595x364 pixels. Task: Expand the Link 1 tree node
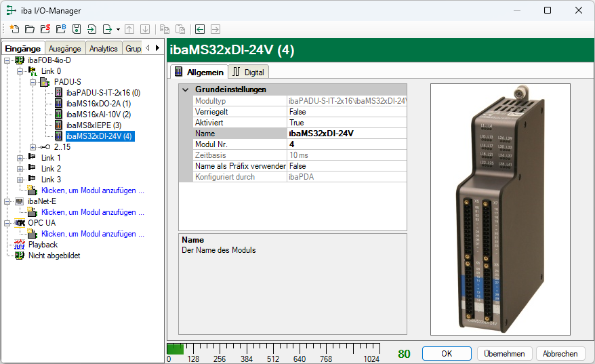tap(20, 158)
